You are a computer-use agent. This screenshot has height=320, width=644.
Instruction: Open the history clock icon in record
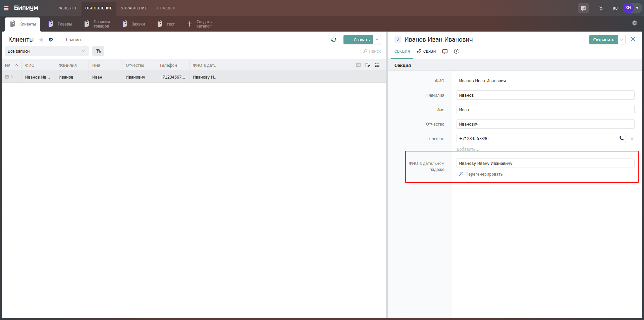pos(456,51)
